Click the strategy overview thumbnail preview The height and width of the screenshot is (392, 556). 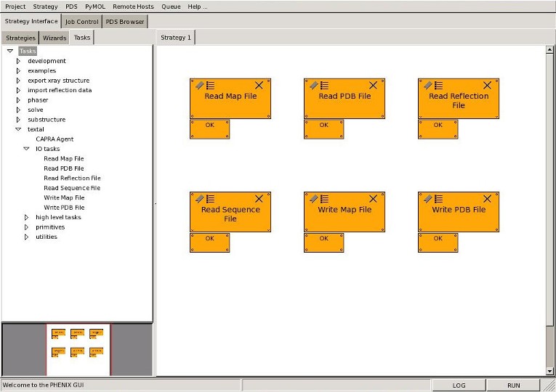(x=78, y=349)
